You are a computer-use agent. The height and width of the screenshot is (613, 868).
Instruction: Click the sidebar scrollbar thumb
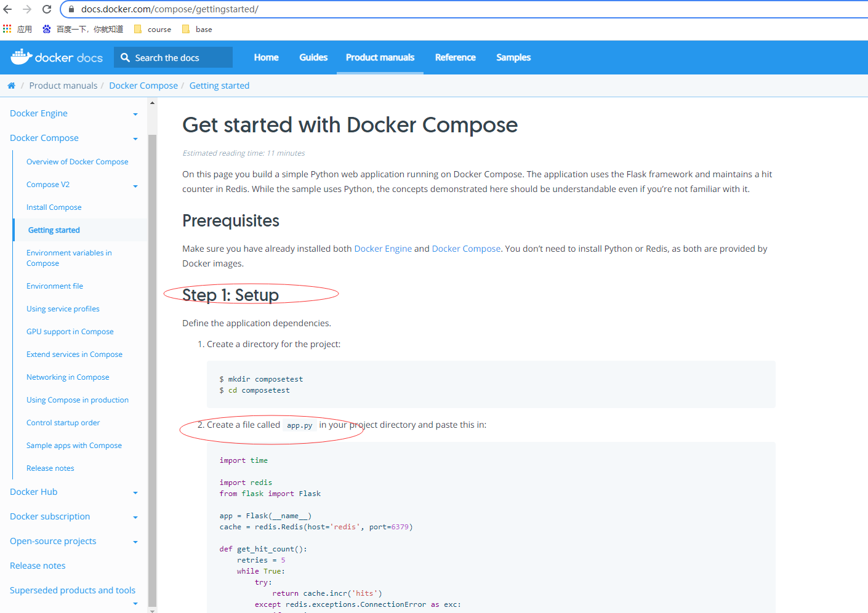tap(152, 369)
